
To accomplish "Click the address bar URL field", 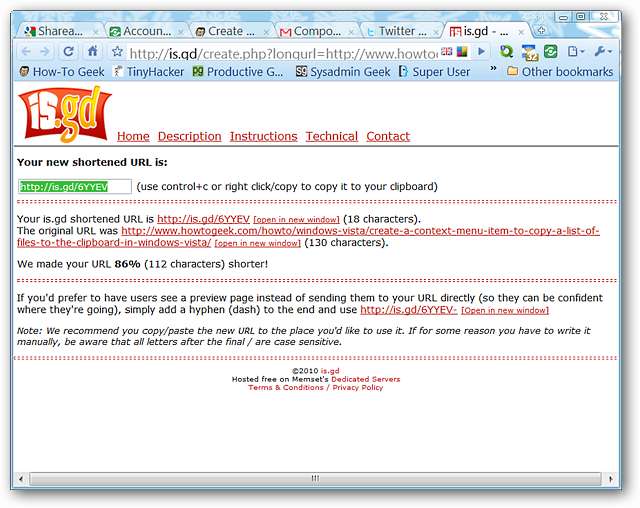I will pyautogui.click(x=283, y=53).
